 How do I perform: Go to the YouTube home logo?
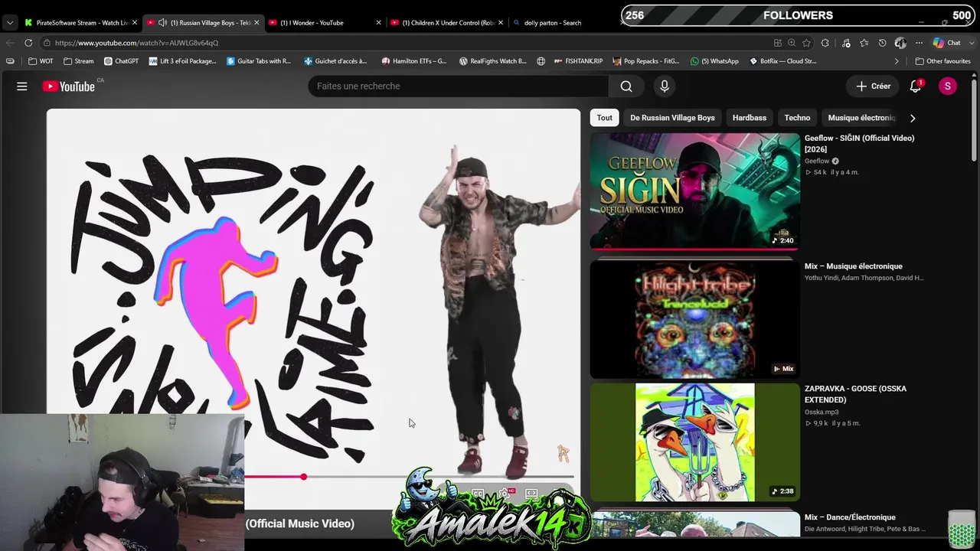click(69, 86)
